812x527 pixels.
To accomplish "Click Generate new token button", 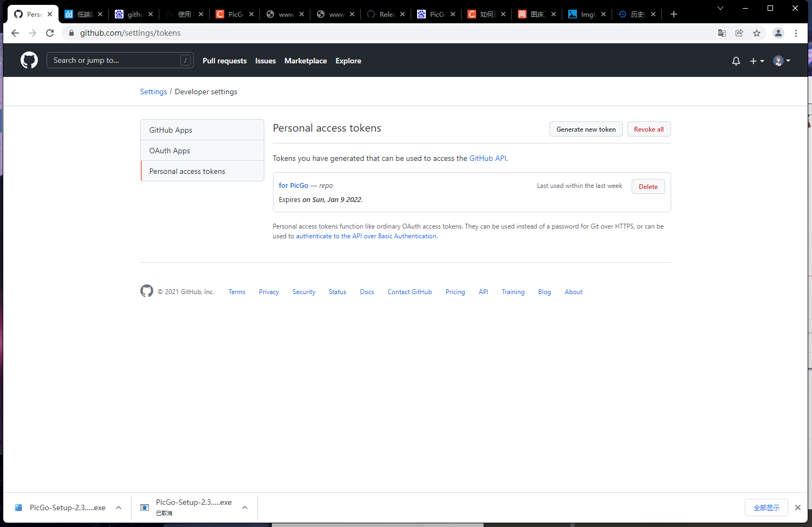I will [586, 129].
